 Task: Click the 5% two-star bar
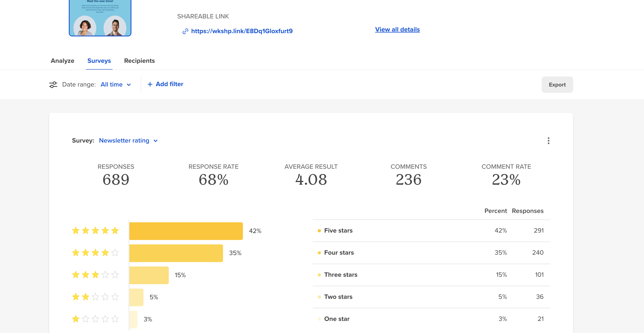point(136,297)
